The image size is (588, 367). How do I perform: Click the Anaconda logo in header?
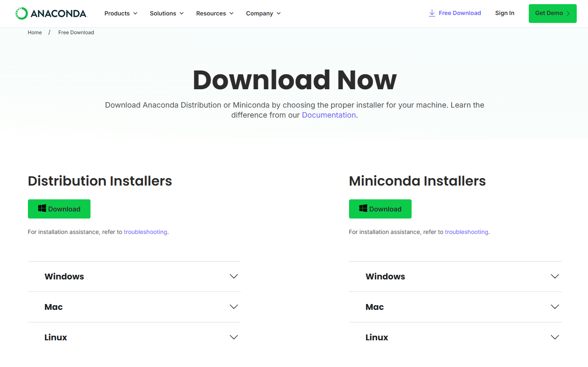click(x=51, y=13)
